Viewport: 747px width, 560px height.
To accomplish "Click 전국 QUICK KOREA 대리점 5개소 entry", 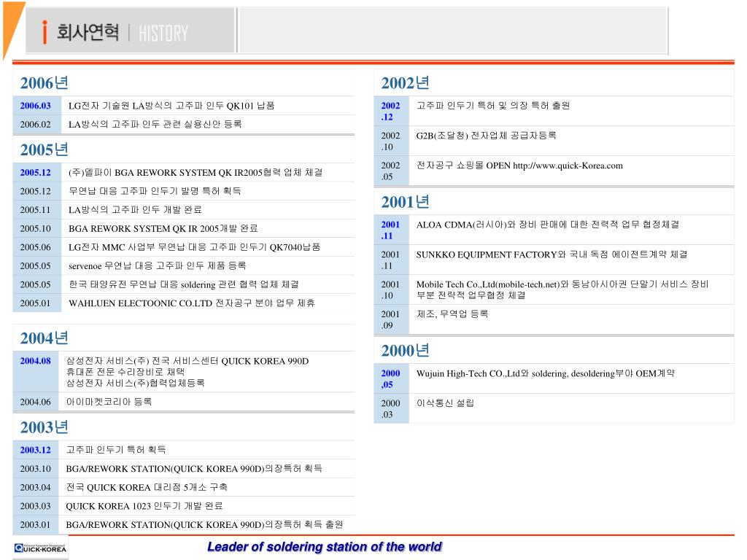I will pyautogui.click(x=147, y=487).
